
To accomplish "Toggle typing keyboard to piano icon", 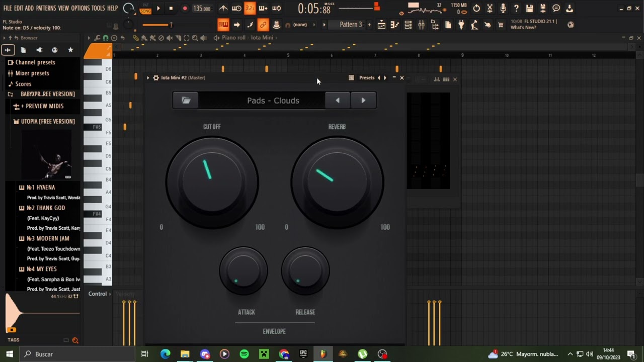I will 223,25.
